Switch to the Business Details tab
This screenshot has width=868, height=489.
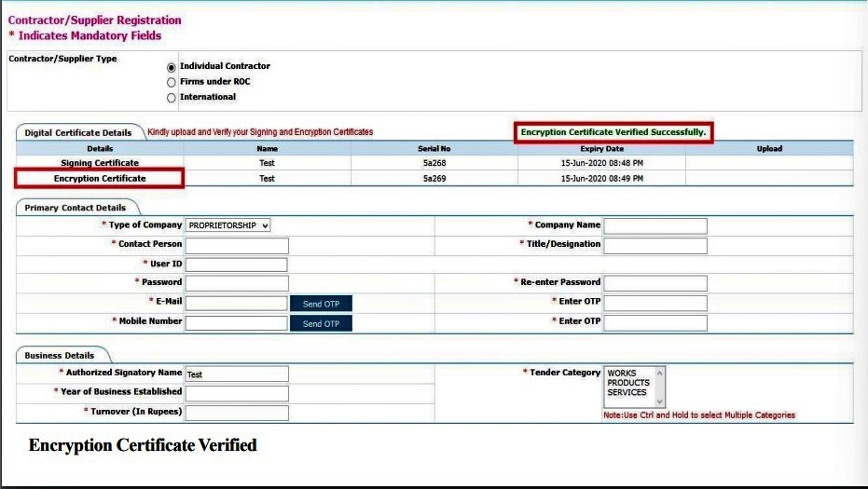(60, 355)
